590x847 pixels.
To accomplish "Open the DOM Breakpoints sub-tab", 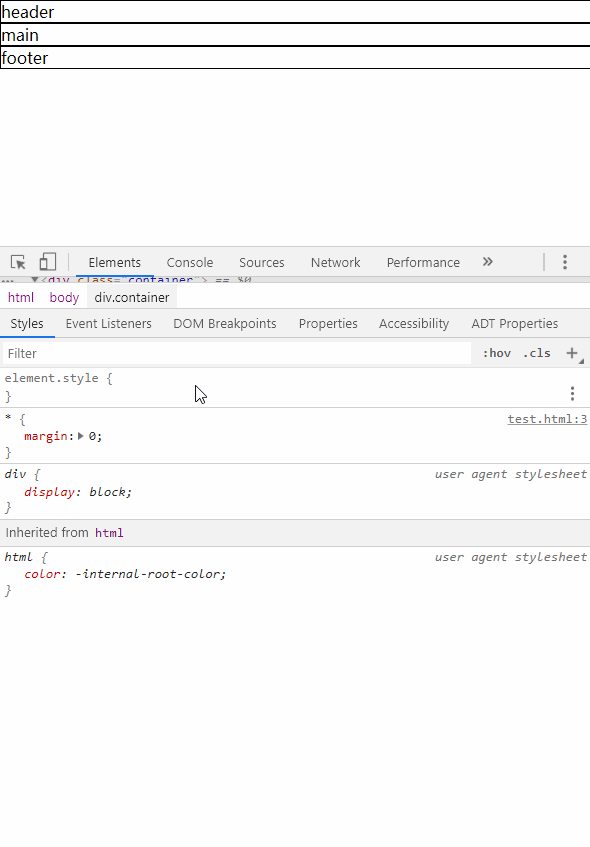I will pyautogui.click(x=225, y=324).
